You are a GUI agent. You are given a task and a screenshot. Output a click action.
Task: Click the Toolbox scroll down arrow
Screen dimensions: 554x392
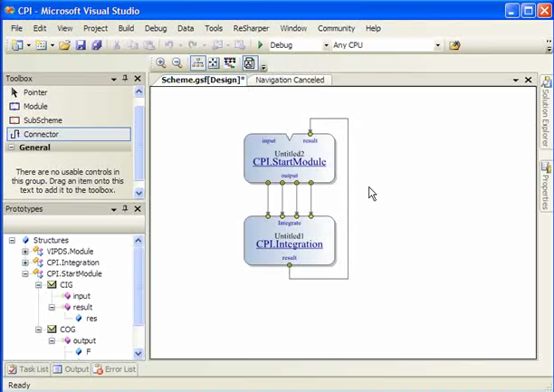coord(138,194)
